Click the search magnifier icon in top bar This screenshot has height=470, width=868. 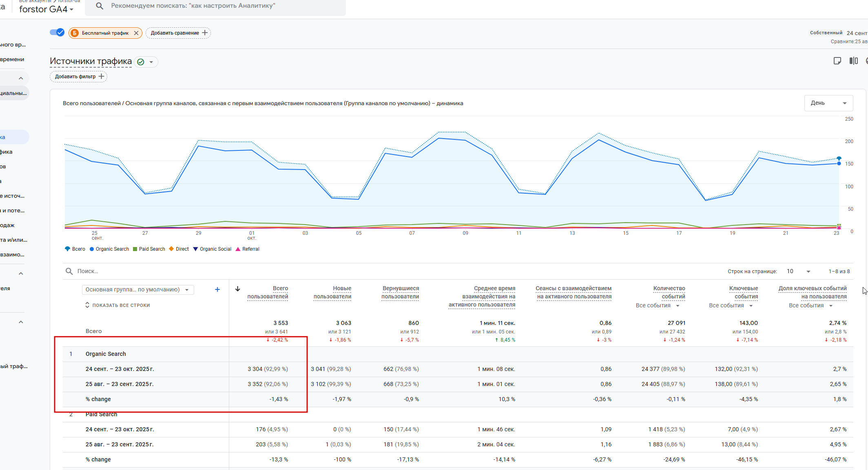click(x=100, y=6)
